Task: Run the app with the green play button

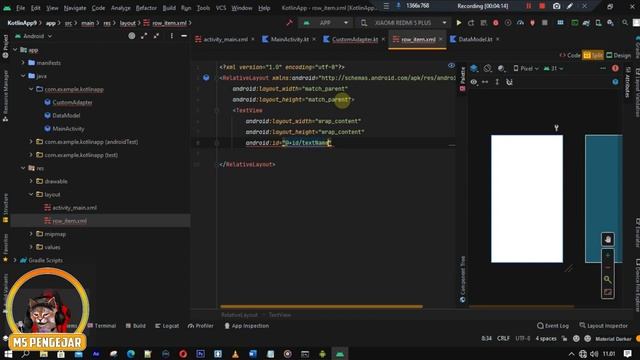Action: point(459,23)
